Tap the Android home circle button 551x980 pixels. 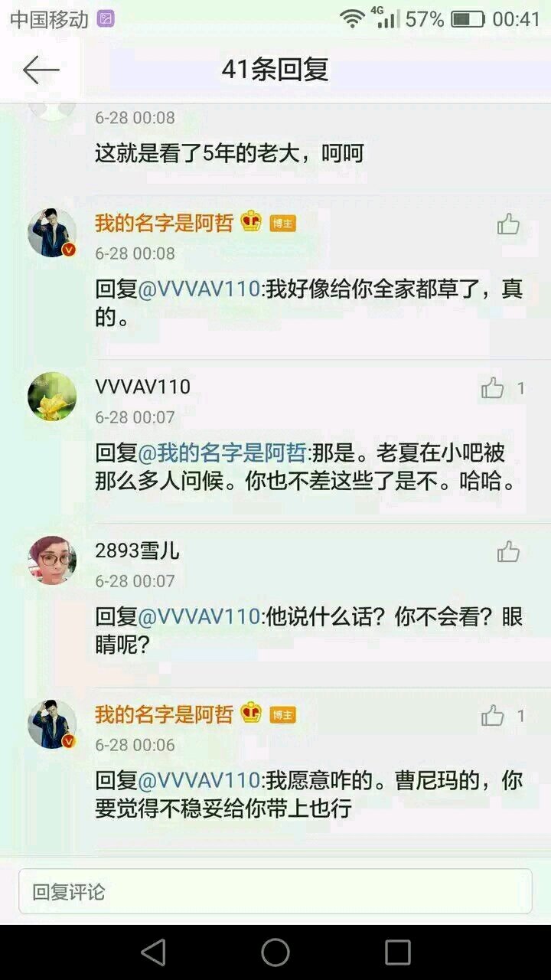pyautogui.click(x=275, y=952)
